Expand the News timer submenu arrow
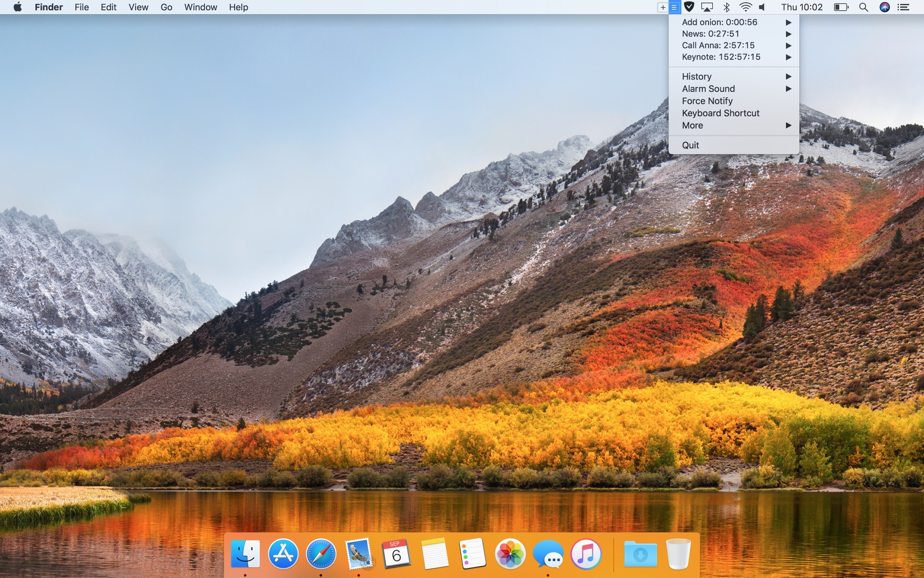Viewport: 924px width, 578px height. [788, 34]
